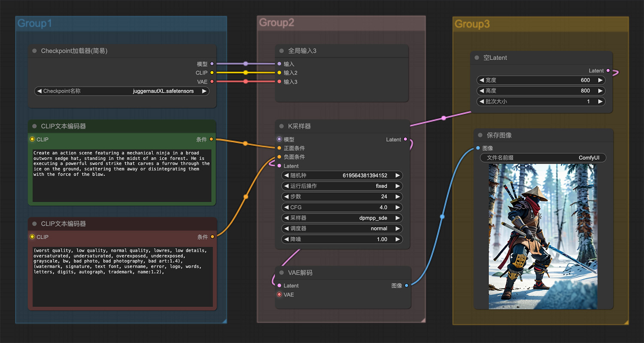This screenshot has height=343, width=644.
Task: Click the 条件 output socket of positive encoder
Action: 212,140
